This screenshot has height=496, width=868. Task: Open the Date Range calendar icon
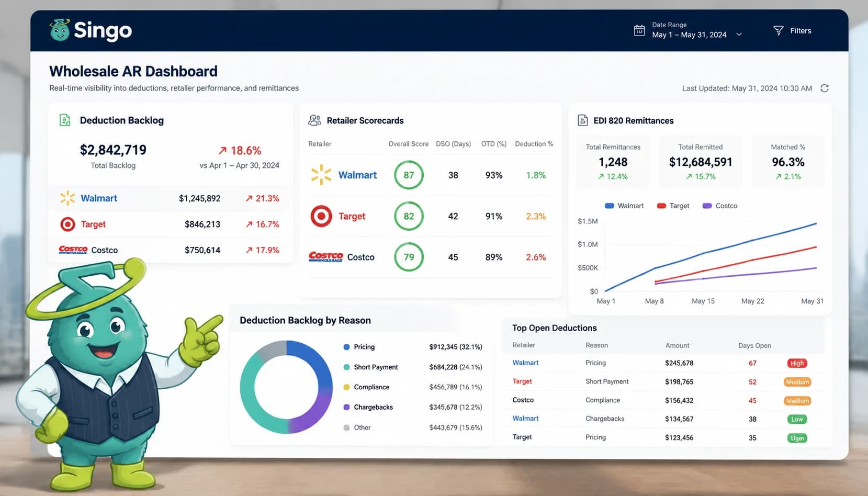click(639, 30)
